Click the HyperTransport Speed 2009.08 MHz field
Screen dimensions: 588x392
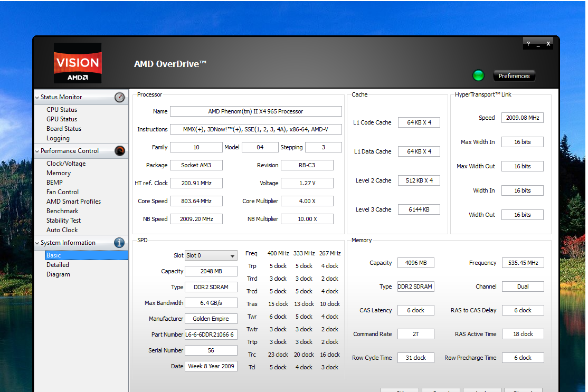tap(523, 118)
